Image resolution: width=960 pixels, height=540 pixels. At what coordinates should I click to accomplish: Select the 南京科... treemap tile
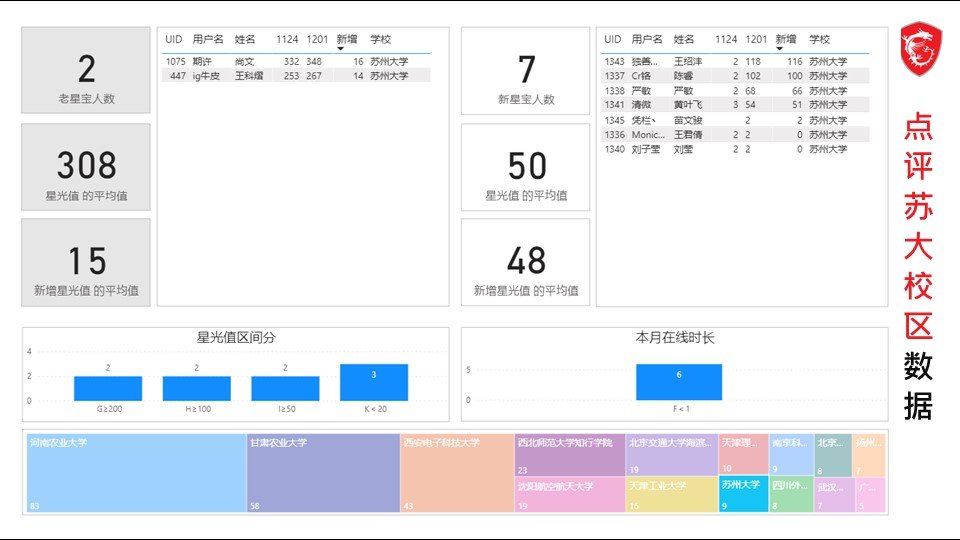click(791, 454)
